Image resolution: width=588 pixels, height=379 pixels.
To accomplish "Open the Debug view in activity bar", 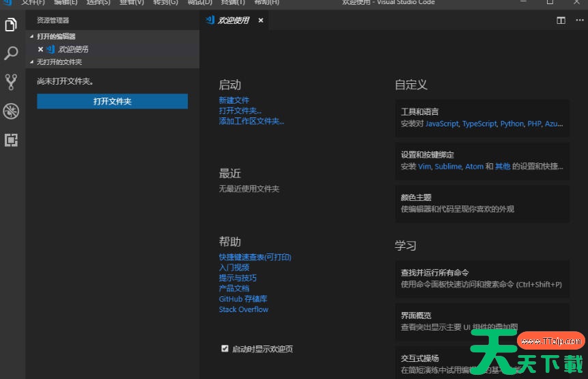I will point(11,111).
